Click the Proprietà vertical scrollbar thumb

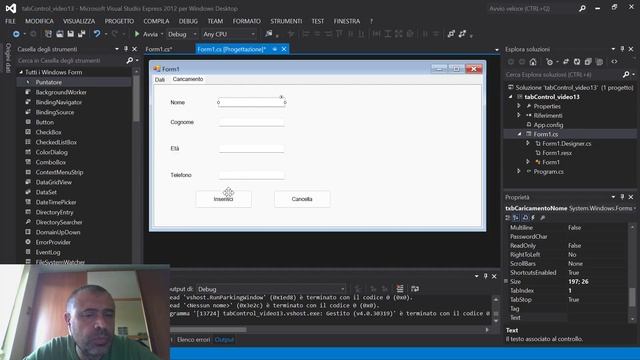[x=632, y=297]
